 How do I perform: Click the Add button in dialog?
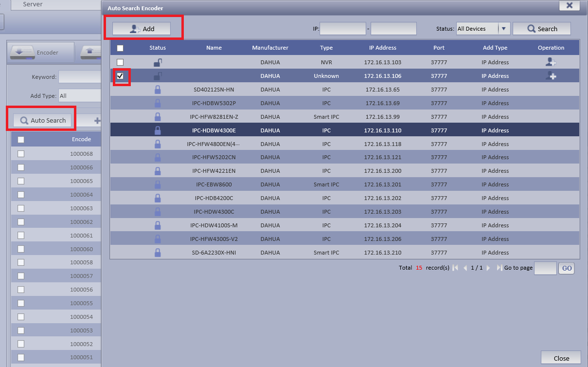[x=142, y=28]
